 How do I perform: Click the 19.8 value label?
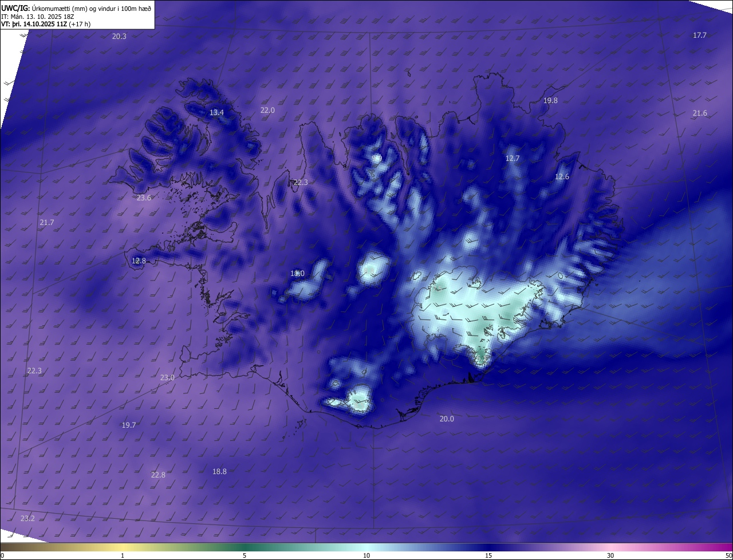coord(550,100)
